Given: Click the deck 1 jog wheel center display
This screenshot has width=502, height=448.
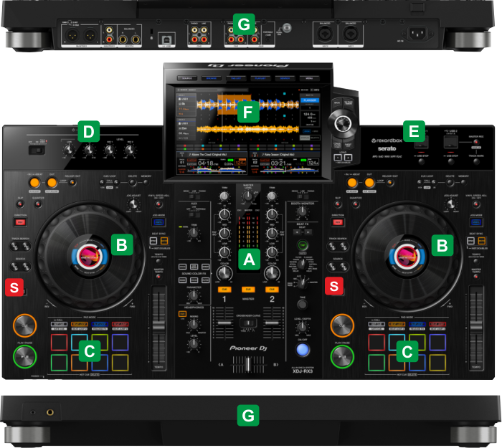Looking at the screenshot, I should click(x=90, y=257).
